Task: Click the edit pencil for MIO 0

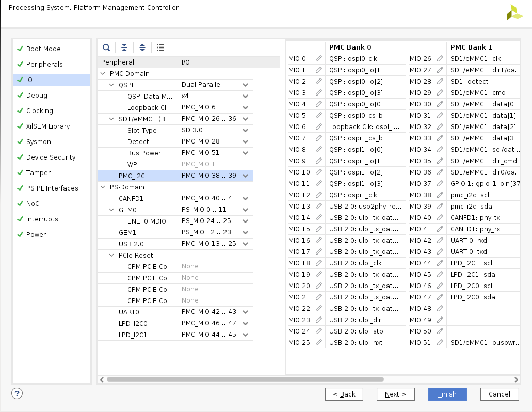Action: [319, 59]
